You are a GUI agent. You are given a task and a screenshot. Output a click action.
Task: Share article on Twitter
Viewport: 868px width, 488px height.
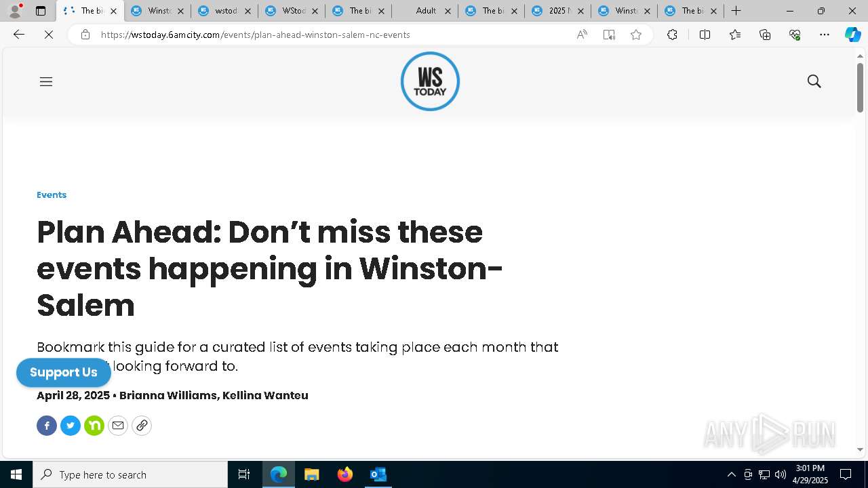pos(71,426)
